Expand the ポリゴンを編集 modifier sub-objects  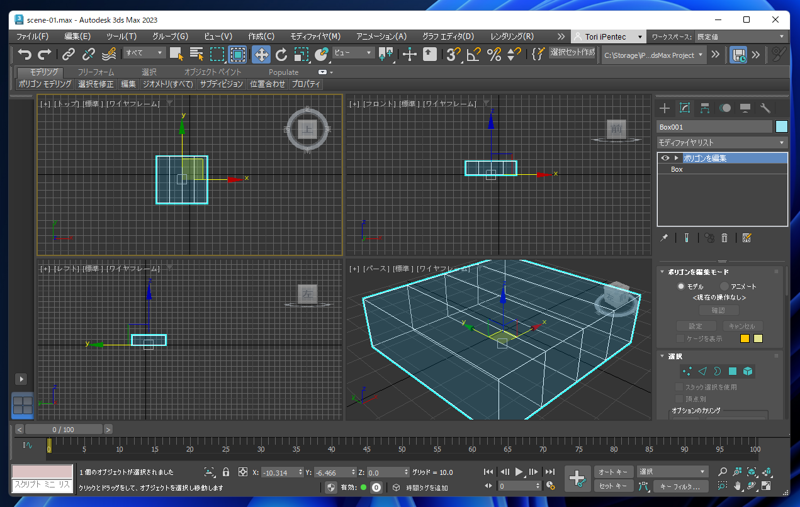click(x=677, y=158)
